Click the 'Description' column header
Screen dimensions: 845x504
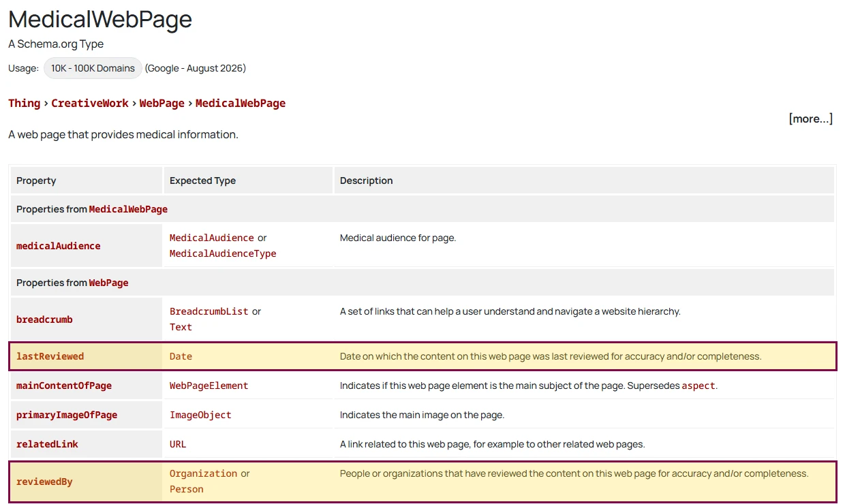367,180
